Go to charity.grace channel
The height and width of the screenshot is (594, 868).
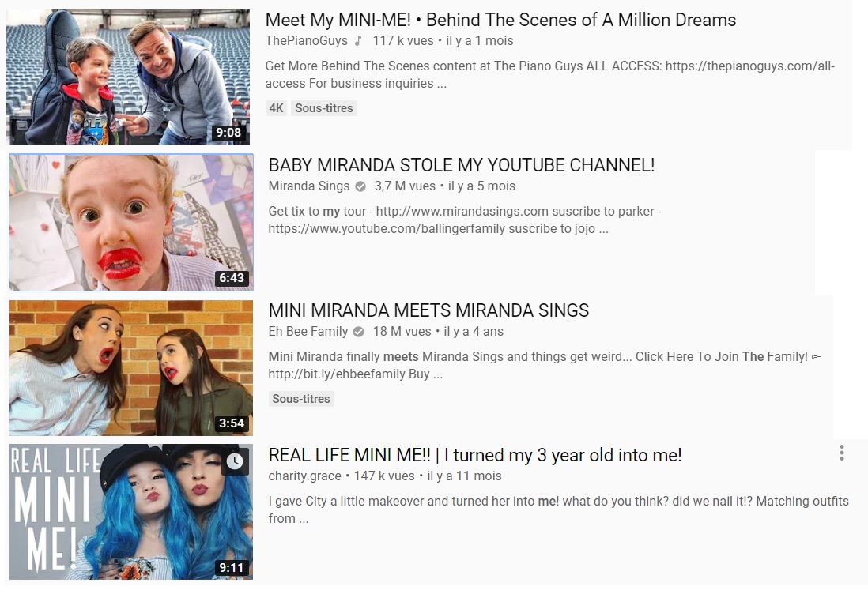(305, 476)
